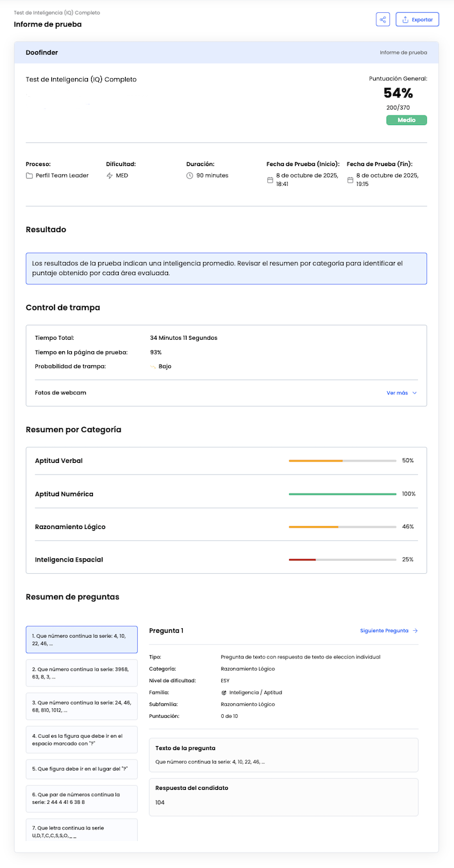Click the clock icon beside 90 minutes
454x868 pixels.
[190, 176]
